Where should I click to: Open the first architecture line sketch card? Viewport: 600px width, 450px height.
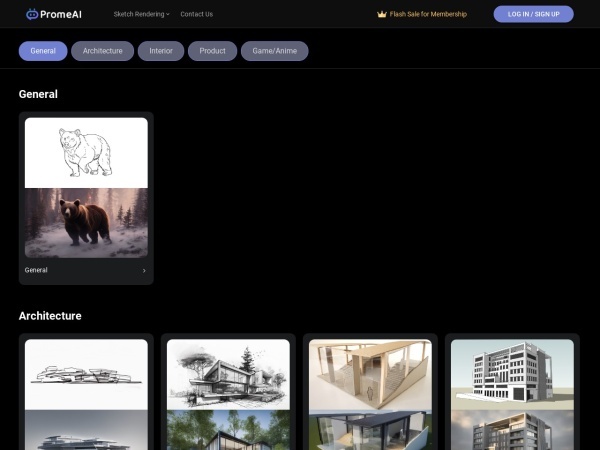(x=86, y=374)
